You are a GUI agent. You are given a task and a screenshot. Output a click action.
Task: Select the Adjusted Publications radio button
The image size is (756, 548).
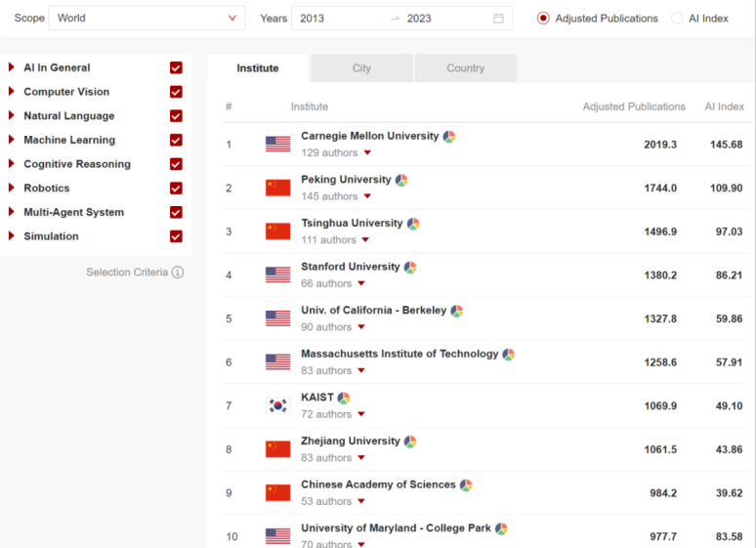[x=543, y=19]
